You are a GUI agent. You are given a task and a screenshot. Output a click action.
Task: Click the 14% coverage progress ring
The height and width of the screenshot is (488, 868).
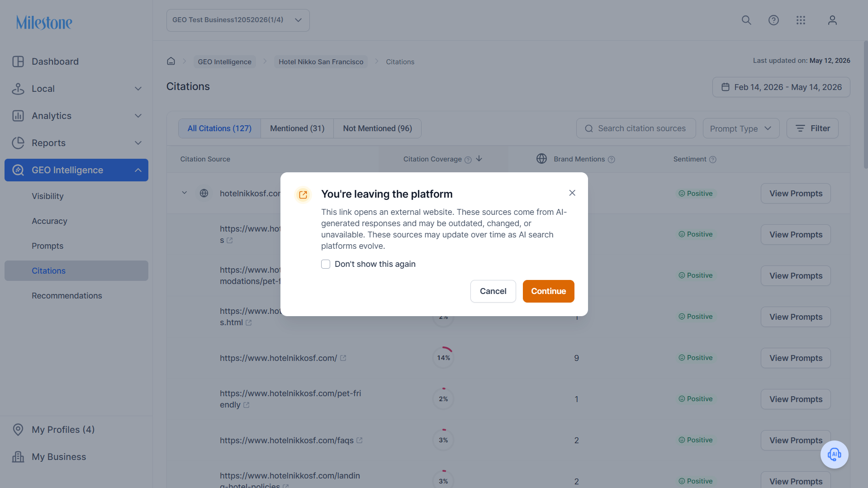443,358
